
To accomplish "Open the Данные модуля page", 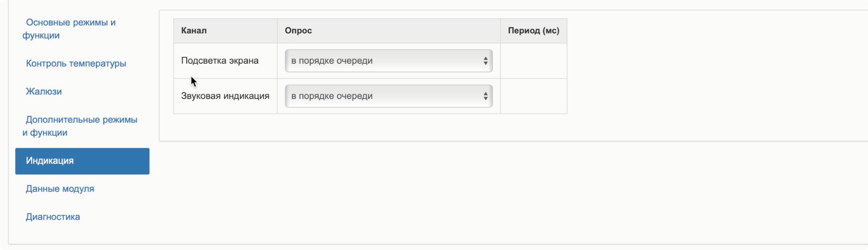I will (x=60, y=189).
